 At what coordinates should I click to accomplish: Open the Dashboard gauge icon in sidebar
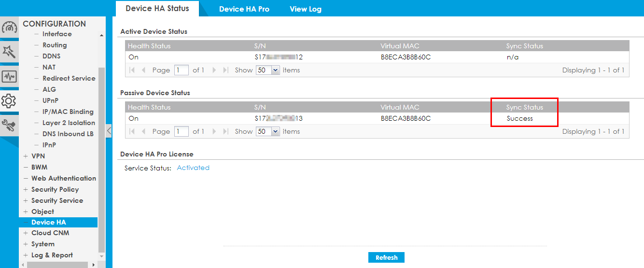click(9, 27)
